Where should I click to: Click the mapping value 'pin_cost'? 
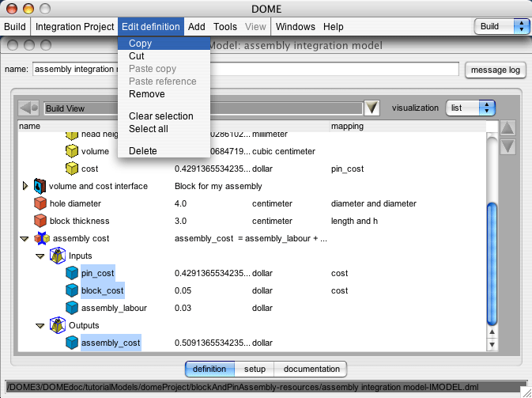click(348, 169)
